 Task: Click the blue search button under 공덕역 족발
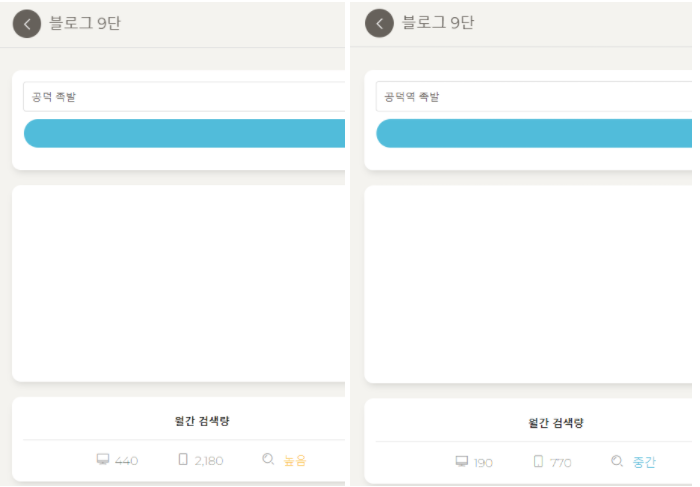(534, 133)
